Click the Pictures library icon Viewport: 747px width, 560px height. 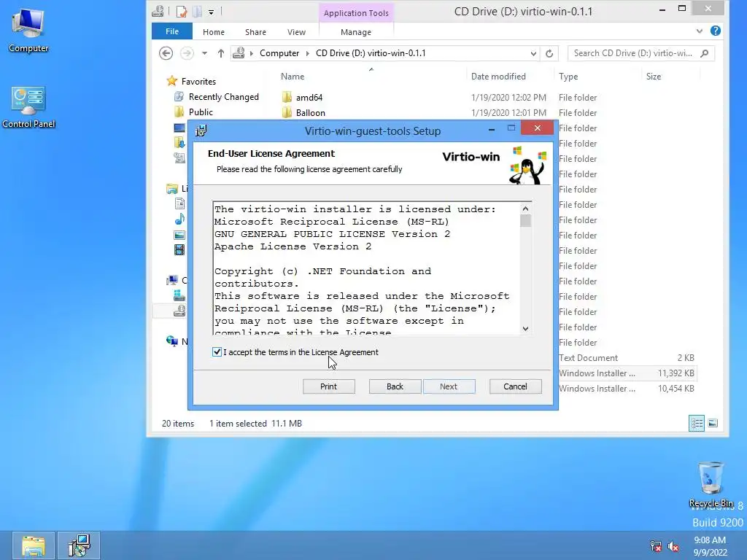(x=179, y=235)
